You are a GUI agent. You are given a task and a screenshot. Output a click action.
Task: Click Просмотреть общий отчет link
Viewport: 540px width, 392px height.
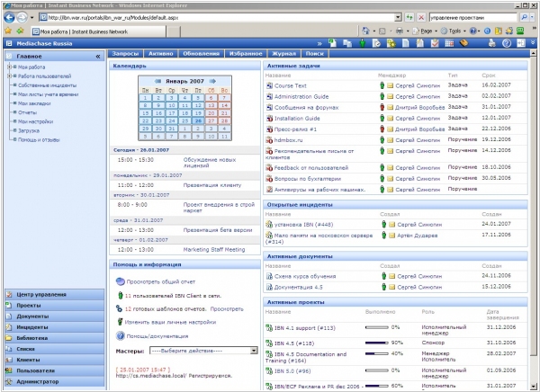(x=160, y=282)
